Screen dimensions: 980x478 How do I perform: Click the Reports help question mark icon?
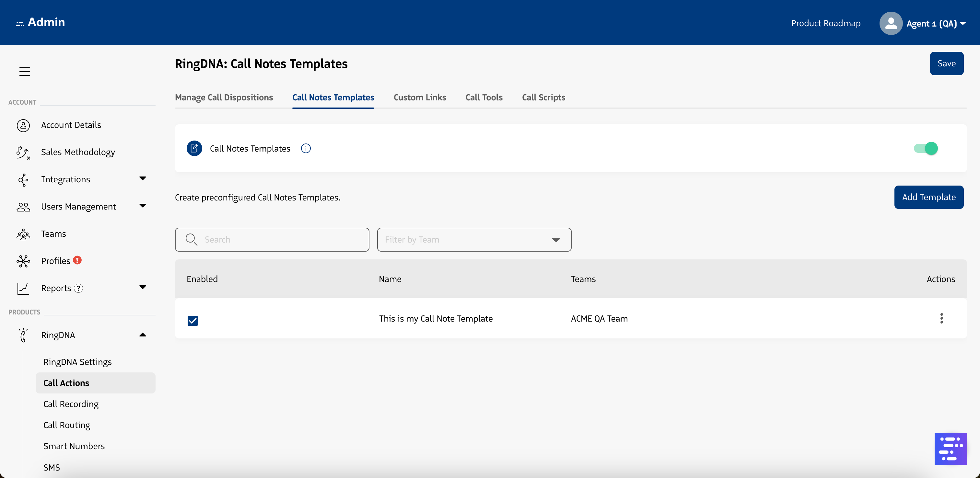click(x=78, y=288)
